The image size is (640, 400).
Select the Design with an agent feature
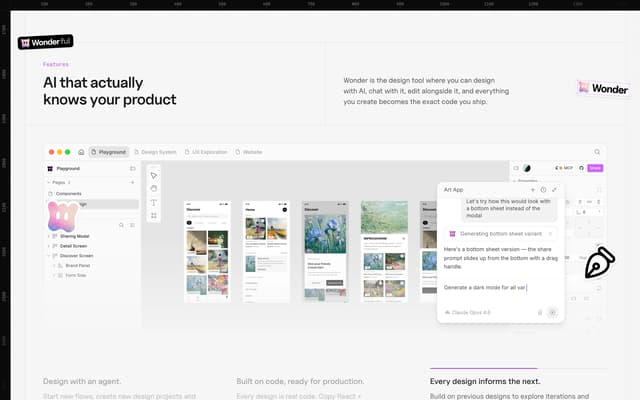82,381
